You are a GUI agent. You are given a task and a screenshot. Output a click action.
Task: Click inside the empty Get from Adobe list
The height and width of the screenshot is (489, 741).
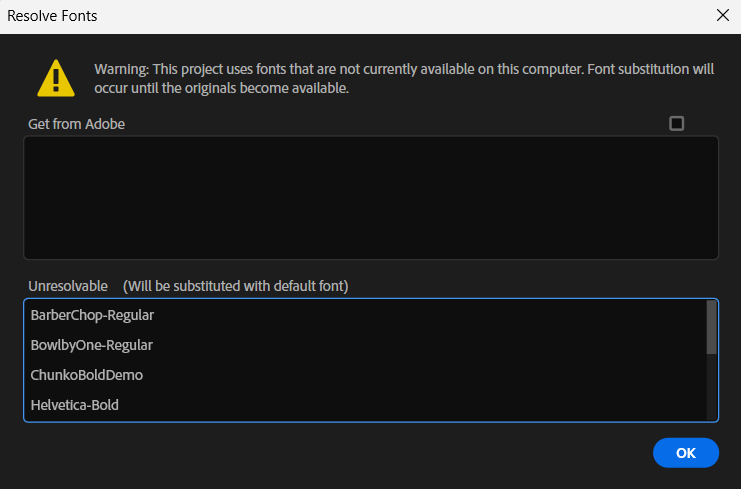(370, 198)
